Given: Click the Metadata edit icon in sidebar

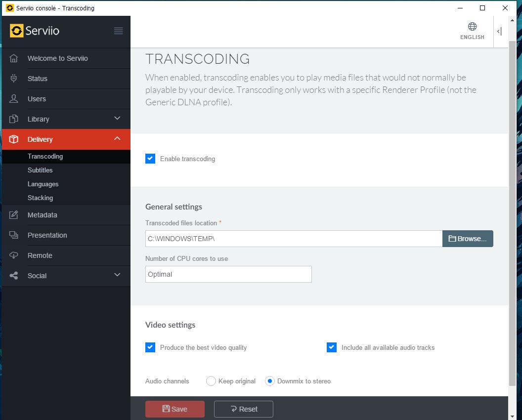Looking at the screenshot, I should tap(14, 215).
